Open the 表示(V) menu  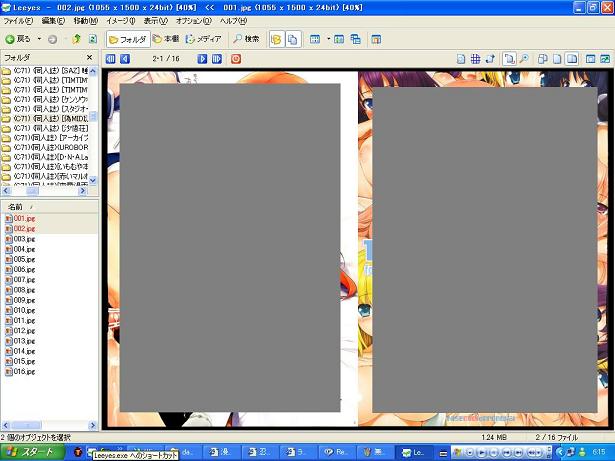click(155, 21)
